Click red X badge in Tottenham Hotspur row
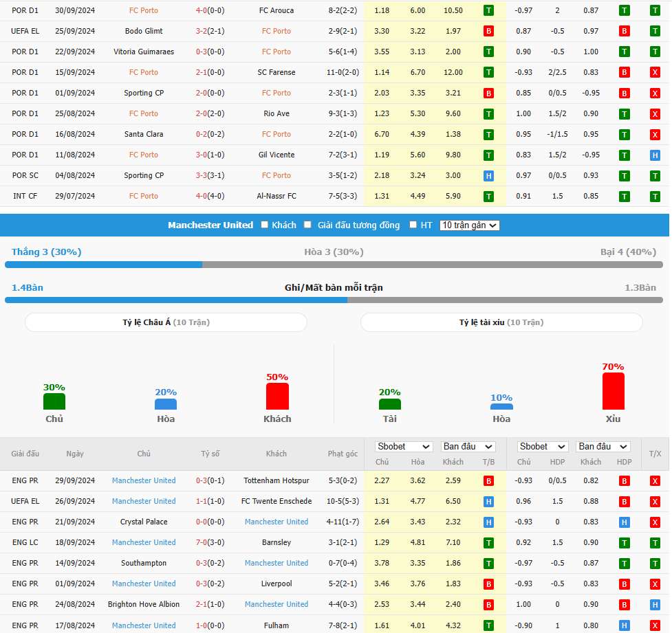 [x=655, y=481]
